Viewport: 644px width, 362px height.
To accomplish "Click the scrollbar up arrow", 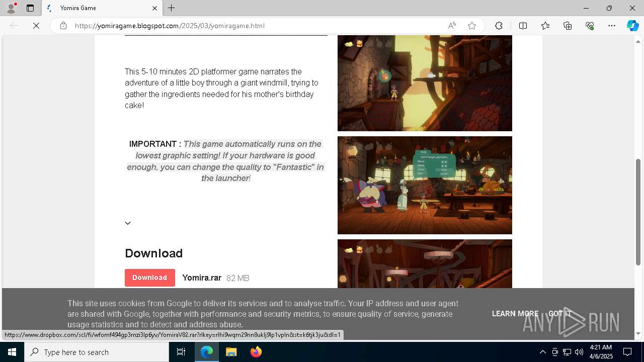I will tap(638, 41).
